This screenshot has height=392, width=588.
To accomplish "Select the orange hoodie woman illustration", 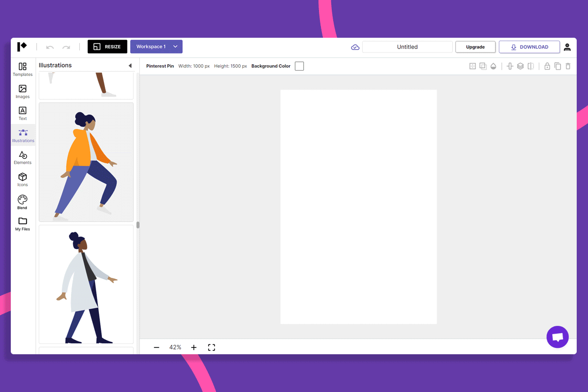I will (x=86, y=162).
